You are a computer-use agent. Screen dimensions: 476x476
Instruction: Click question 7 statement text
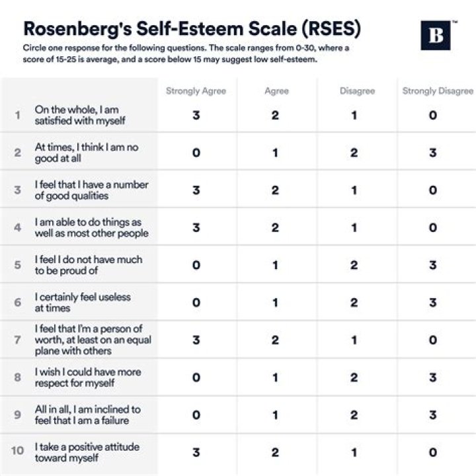point(93,340)
